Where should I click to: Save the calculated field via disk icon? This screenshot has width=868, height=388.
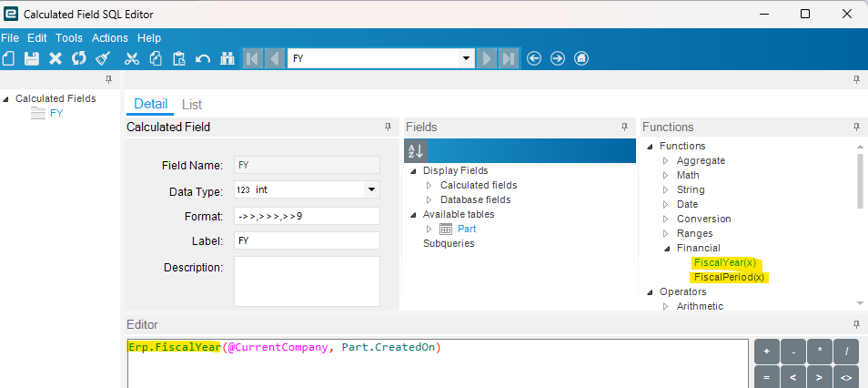click(32, 58)
